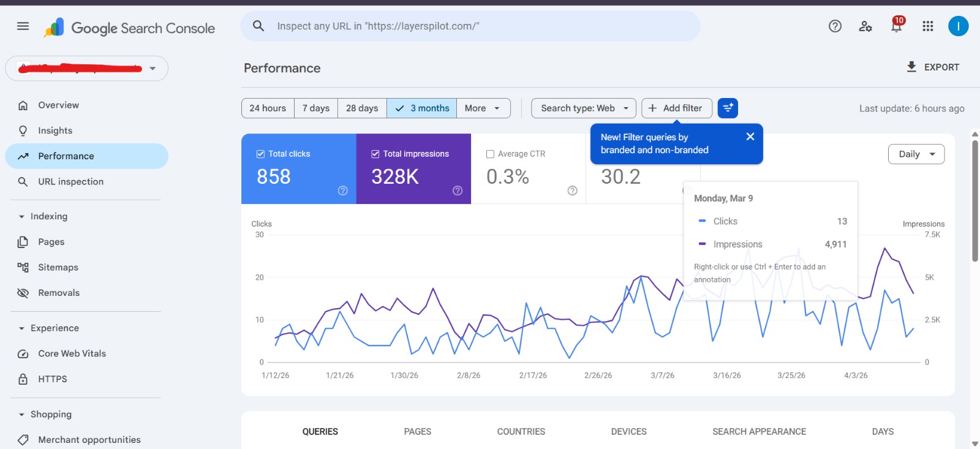Open users and settings icon

click(x=865, y=26)
